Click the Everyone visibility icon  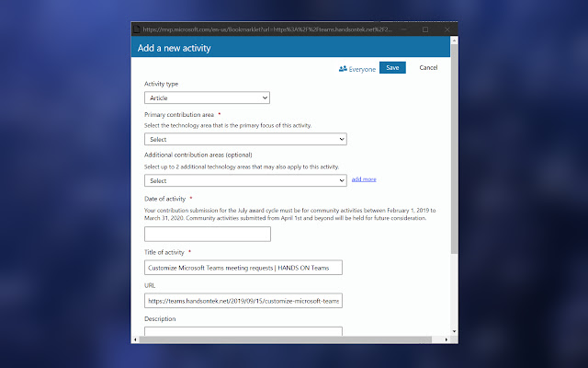click(x=343, y=69)
